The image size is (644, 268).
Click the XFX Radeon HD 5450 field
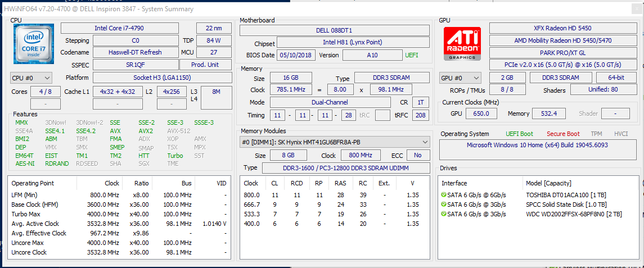[x=562, y=28]
